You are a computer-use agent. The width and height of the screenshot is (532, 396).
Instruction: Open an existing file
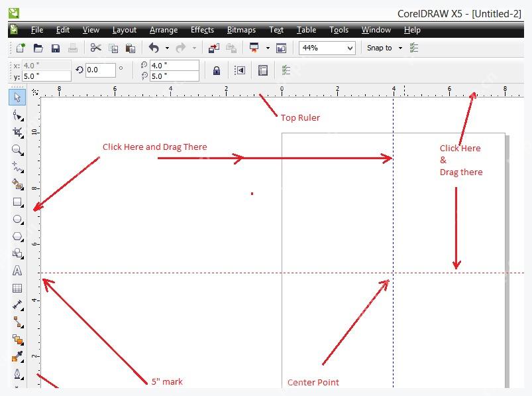coord(38,48)
